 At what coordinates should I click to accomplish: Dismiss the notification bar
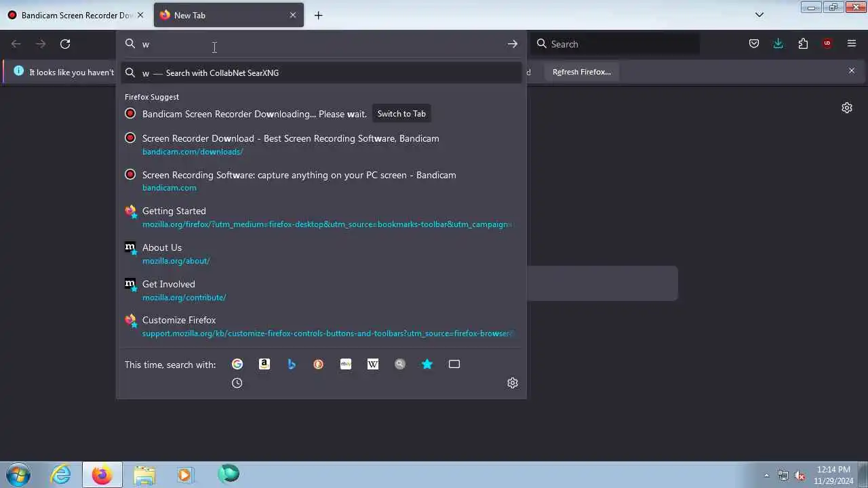click(x=852, y=70)
